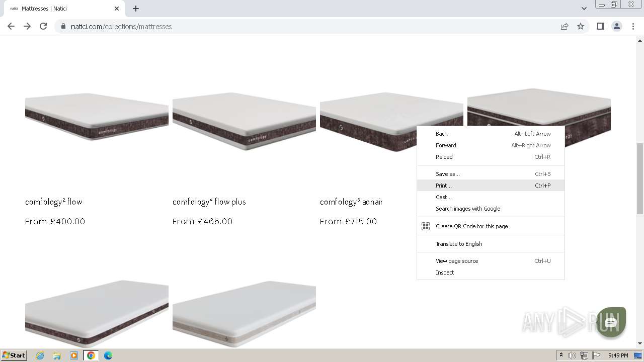Switch to Chrome taskbar icon
Viewport: 644px width, 362px height.
coord(91,355)
